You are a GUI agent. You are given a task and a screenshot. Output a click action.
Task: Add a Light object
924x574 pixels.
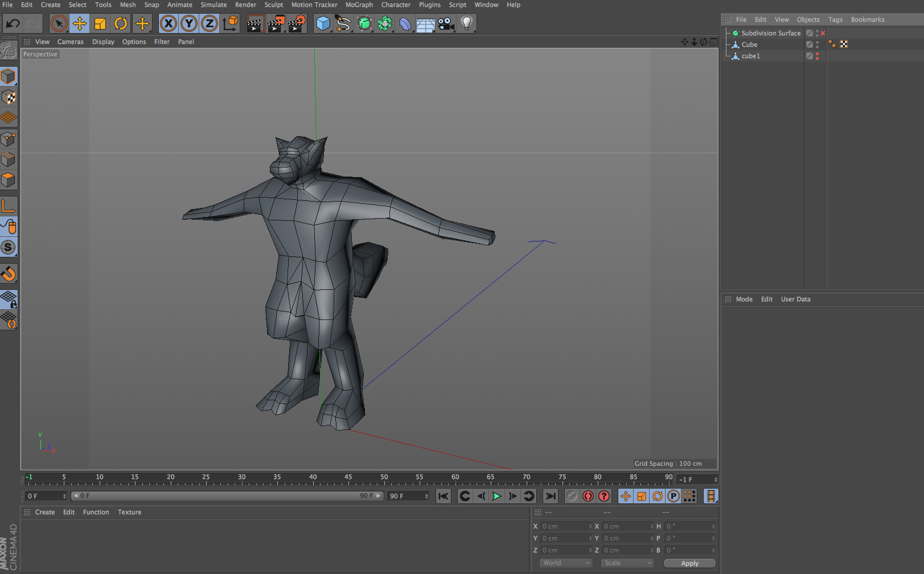click(467, 24)
